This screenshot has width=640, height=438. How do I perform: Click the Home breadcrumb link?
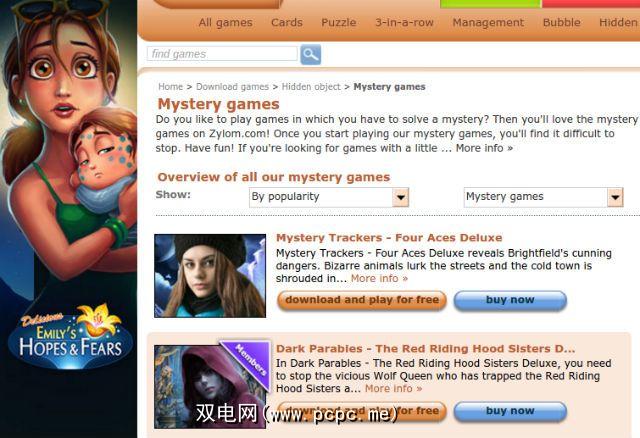click(171, 87)
